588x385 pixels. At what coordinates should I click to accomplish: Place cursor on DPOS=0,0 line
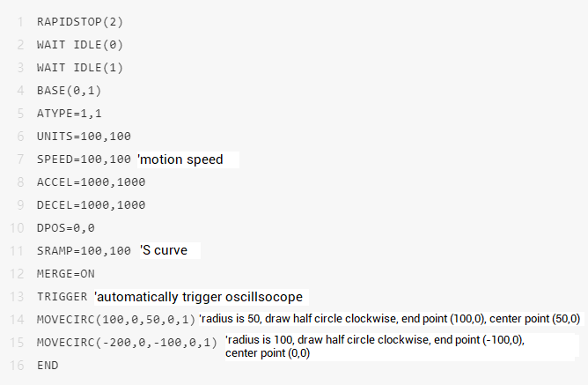66,227
